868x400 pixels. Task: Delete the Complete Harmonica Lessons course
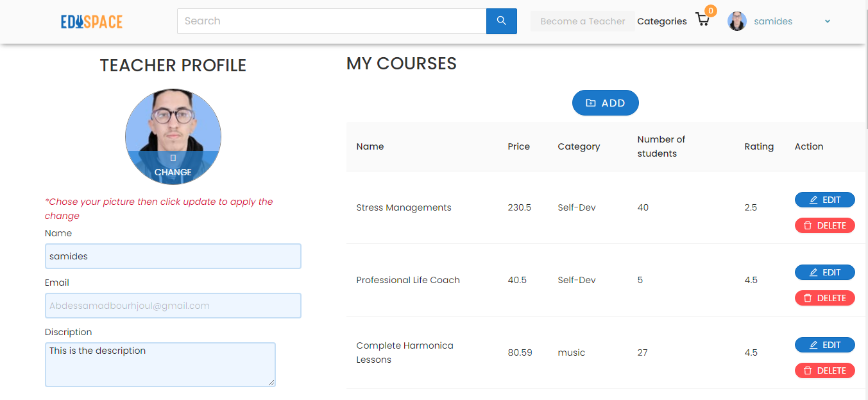(x=825, y=370)
